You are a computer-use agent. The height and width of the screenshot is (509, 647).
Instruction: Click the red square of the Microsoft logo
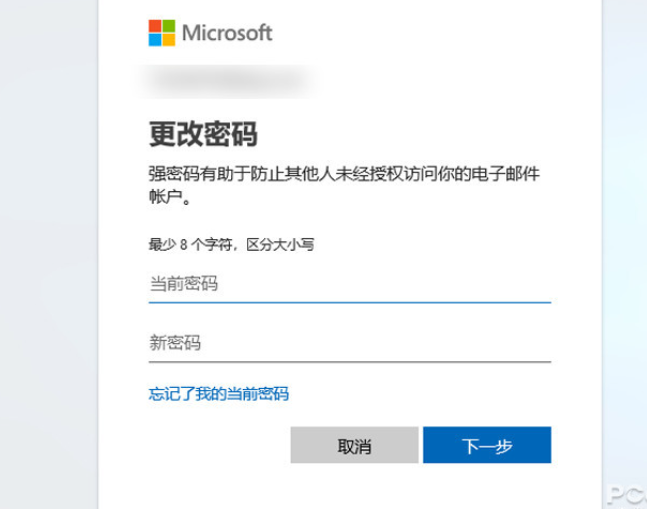155,25
